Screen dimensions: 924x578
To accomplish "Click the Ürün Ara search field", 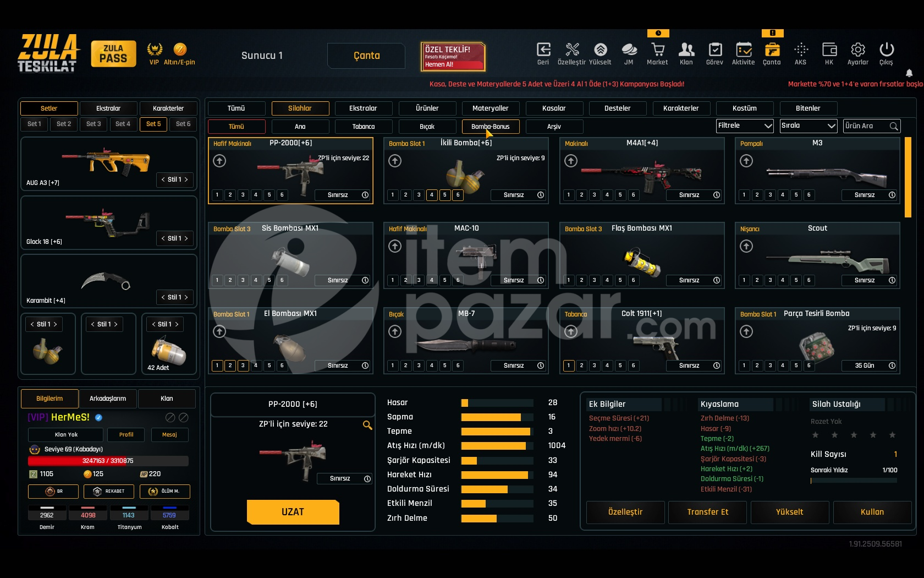I will [872, 126].
